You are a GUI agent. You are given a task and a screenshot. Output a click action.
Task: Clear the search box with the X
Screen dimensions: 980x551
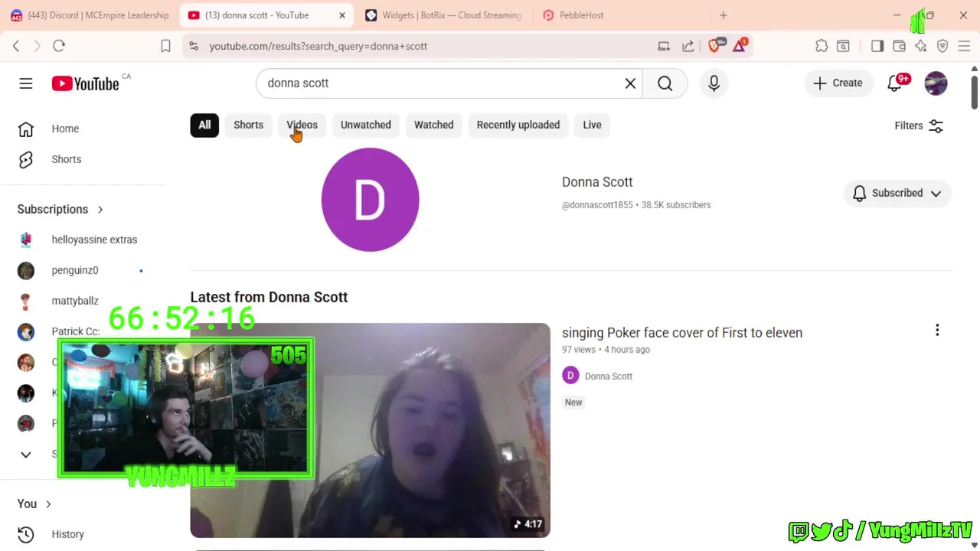tap(630, 83)
